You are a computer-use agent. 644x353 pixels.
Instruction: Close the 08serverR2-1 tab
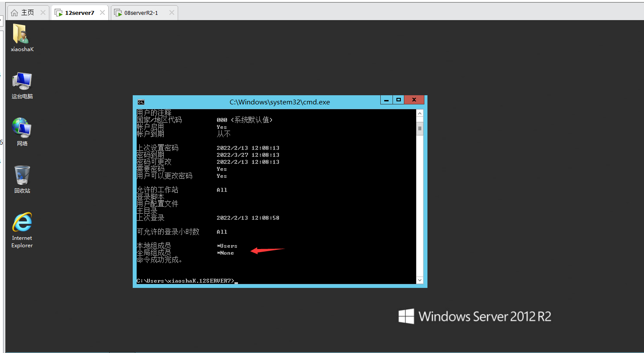(172, 13)
